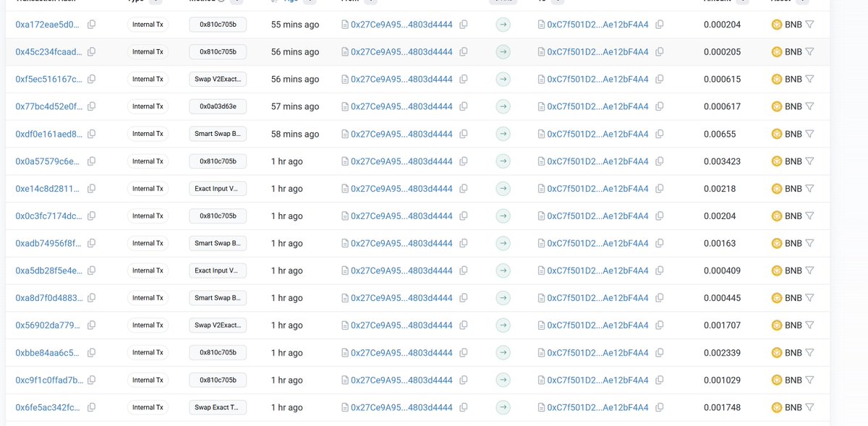Select amount 0.000615
The width and height of the screenshot is (868, 426).
point(722,79)
